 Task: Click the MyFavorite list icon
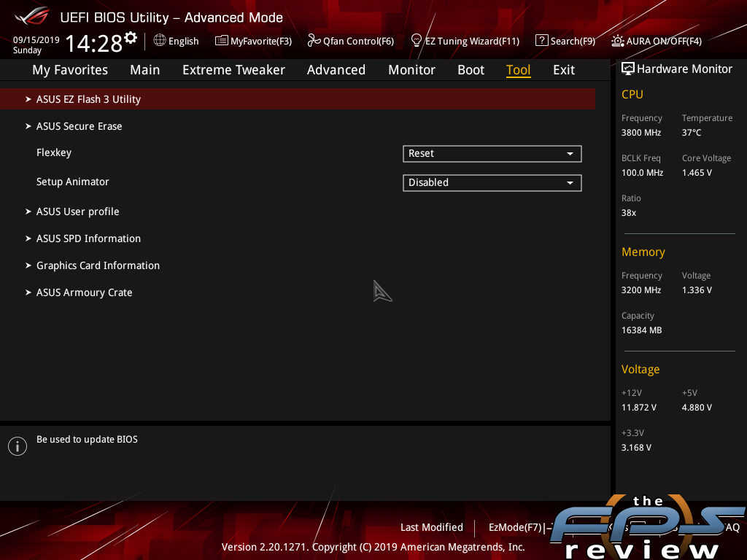(x=222, y=41)
